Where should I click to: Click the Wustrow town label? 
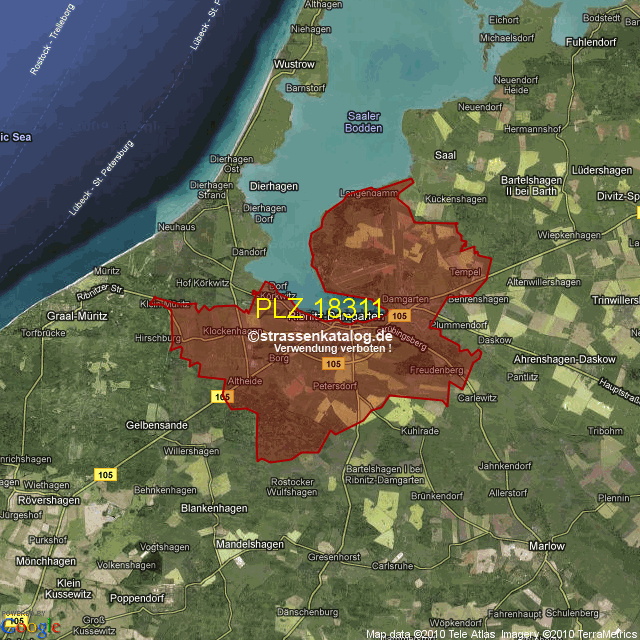click(x=294, y=64)
